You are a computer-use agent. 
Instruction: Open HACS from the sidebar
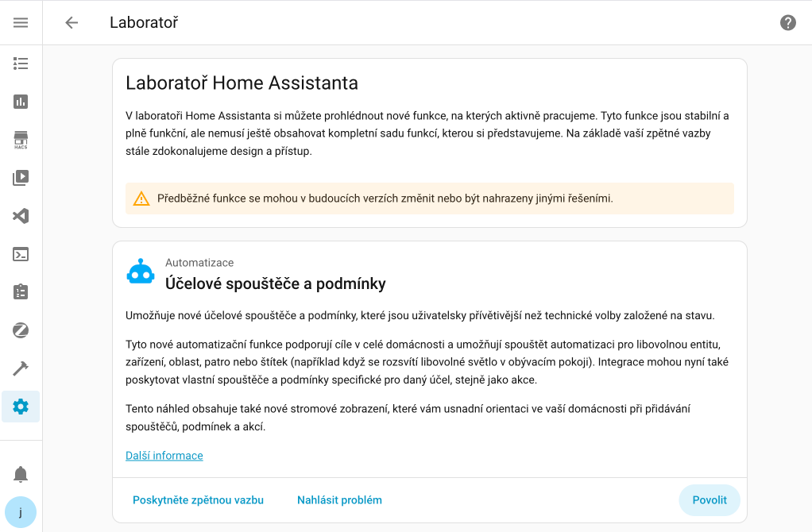(20, 140)
